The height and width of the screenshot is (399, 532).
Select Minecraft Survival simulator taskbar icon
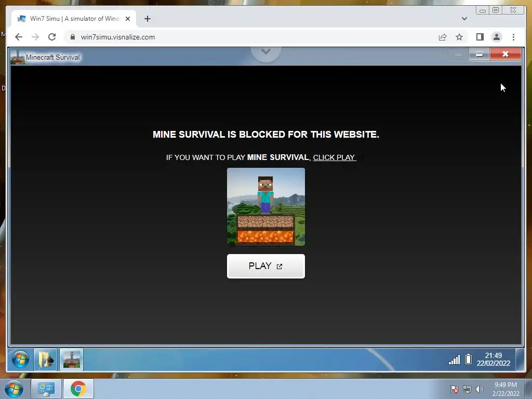[x=71, y=360]
